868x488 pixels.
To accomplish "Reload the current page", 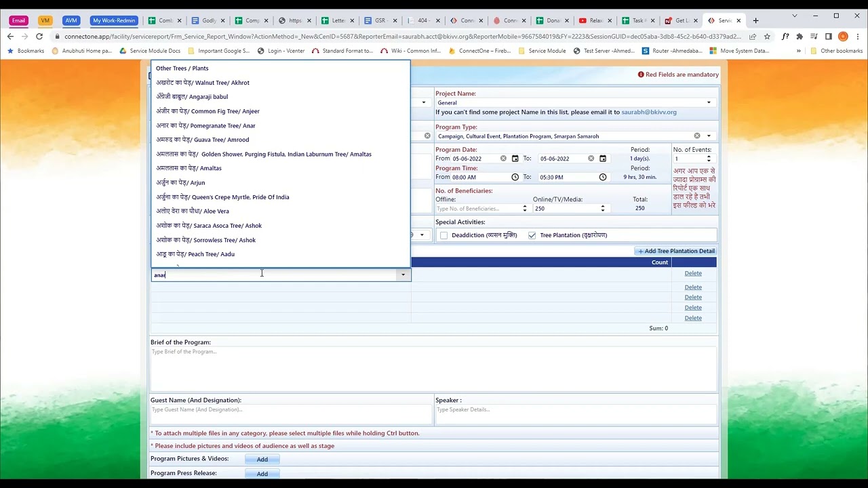I will (x=39, y=37).
